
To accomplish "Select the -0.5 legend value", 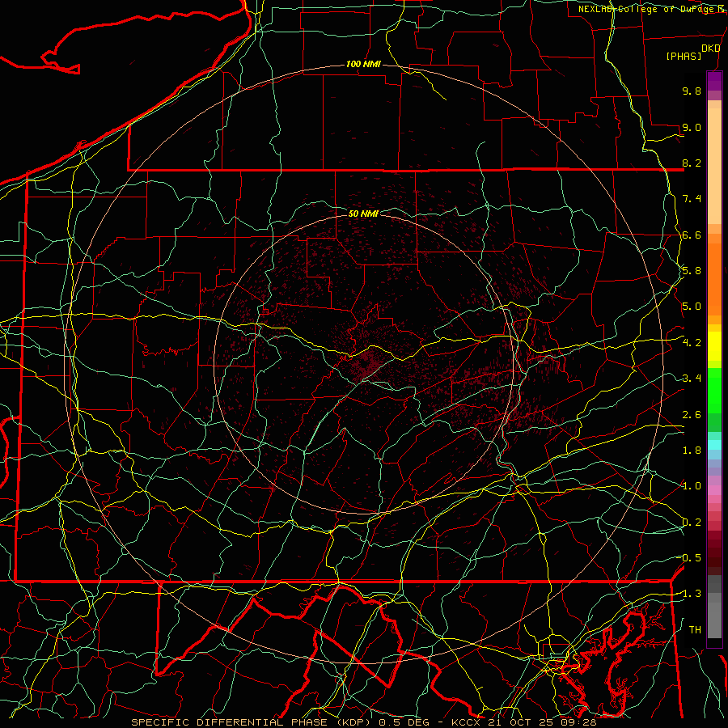I will 690,558.
